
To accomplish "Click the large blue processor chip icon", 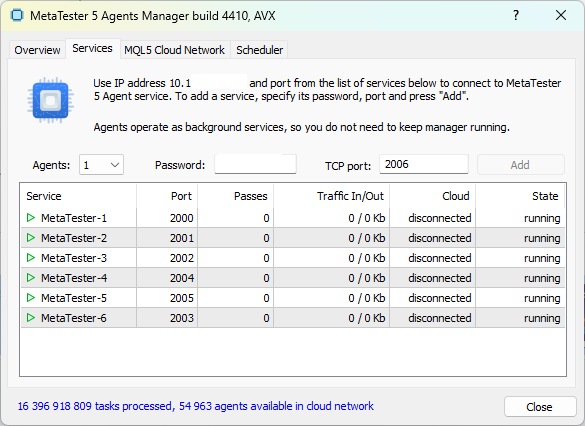I will [50, 100].
